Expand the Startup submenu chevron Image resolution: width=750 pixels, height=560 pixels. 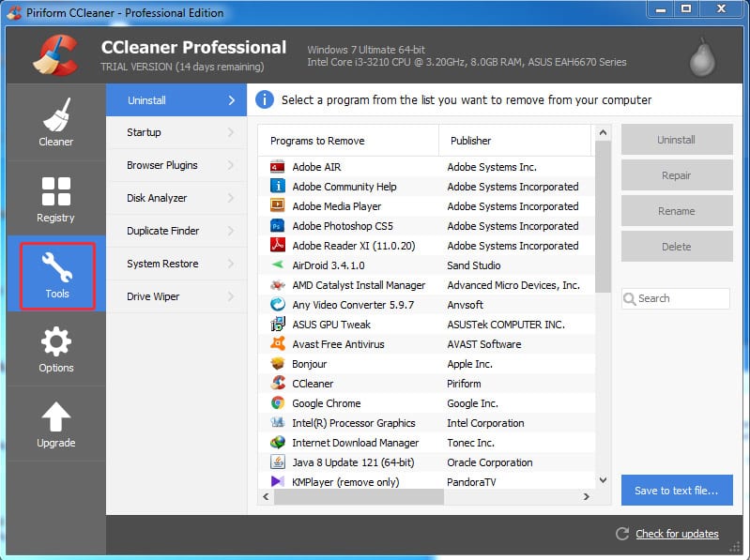231,132
